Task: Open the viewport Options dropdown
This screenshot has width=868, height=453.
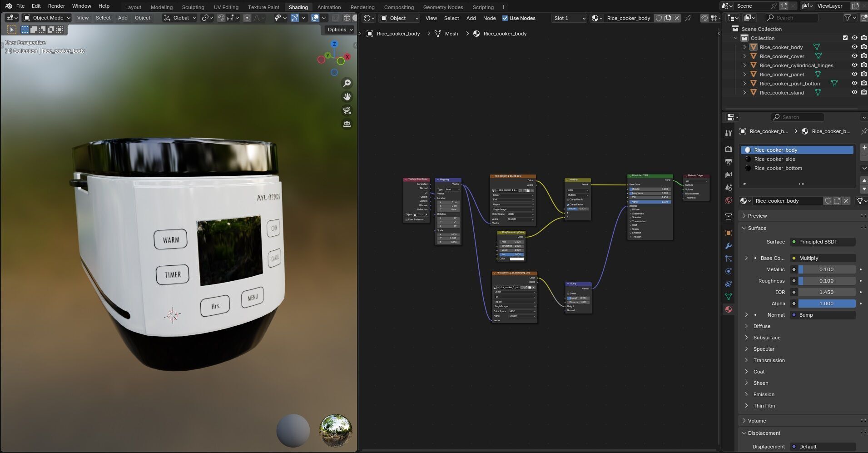Action: [340, 30]
